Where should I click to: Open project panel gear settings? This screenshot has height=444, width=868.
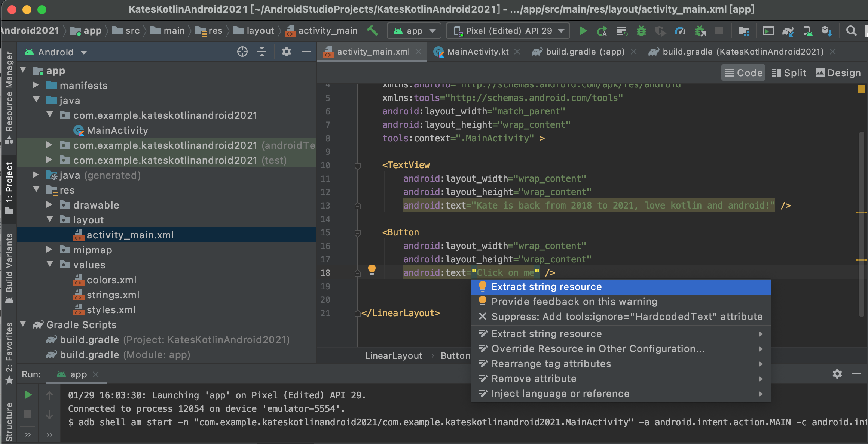(x=286, y=52)
